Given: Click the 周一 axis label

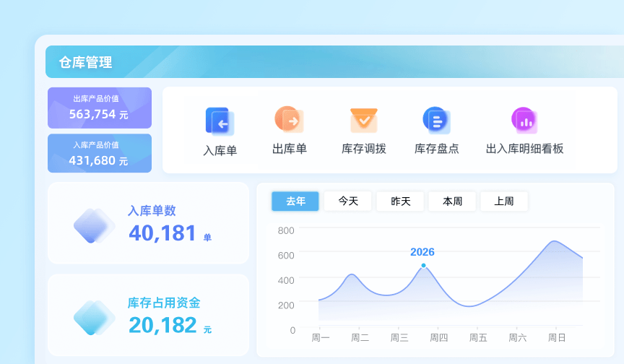Looking at the screenshot, I should click(321, 338).
